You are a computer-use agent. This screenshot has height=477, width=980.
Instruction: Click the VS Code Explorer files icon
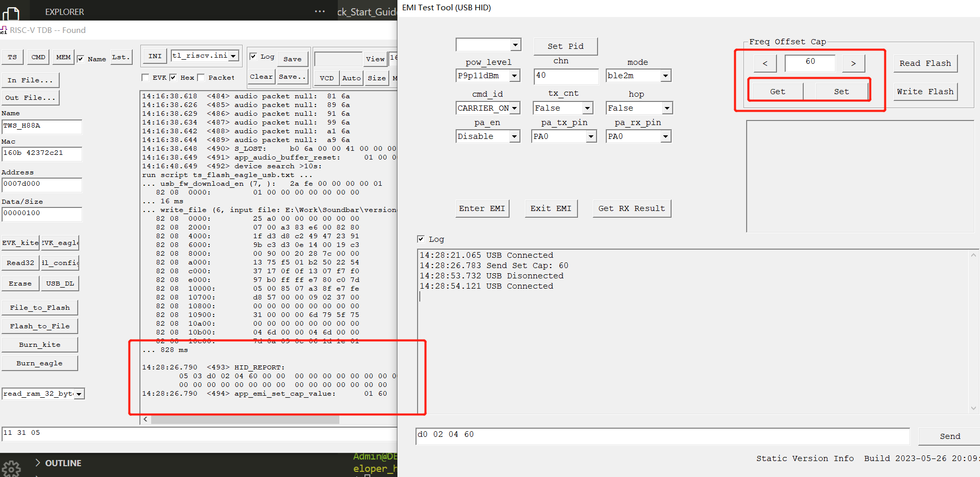[11, 13]
